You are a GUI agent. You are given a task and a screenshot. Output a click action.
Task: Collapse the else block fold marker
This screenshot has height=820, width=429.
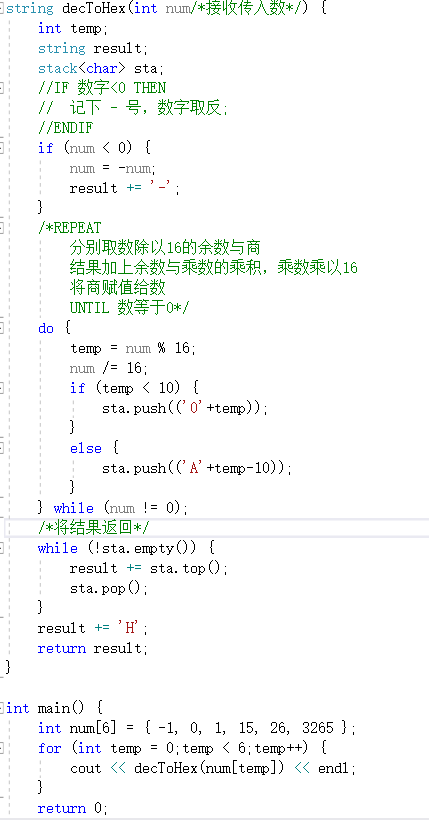tap(2, 448)
